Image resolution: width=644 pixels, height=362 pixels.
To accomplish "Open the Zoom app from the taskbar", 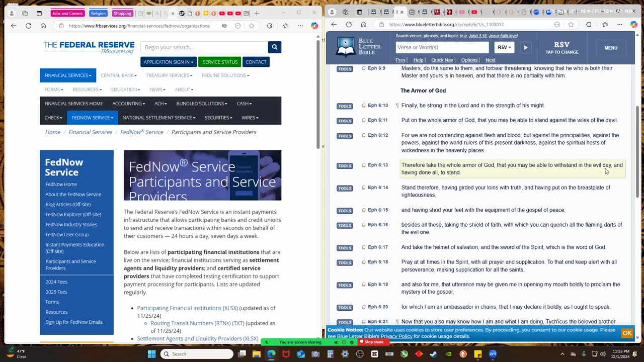I will pyautogui.click(x=493, y=354).
